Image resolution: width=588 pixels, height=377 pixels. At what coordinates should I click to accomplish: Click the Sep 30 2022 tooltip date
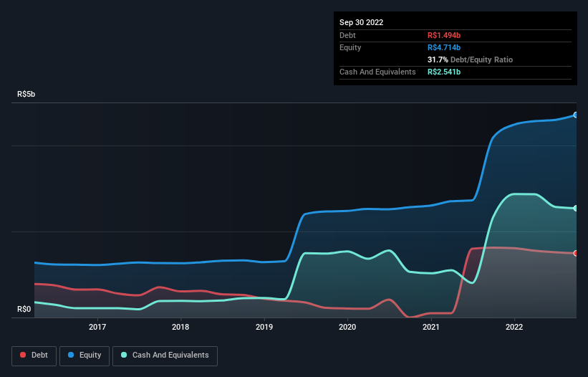coord(361,22)
